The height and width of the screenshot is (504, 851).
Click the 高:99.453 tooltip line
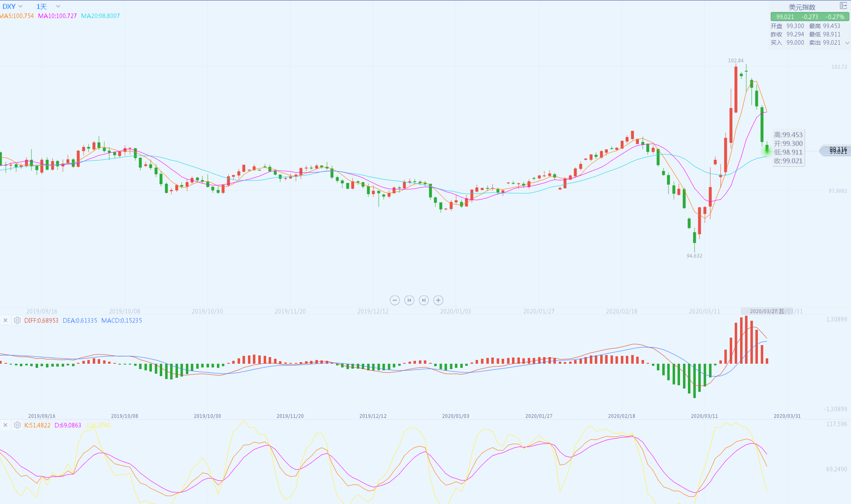tap(788, 135)
